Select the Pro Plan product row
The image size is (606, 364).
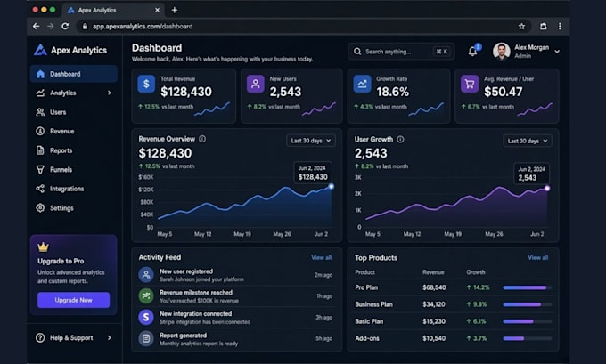(x=454, y=287)
